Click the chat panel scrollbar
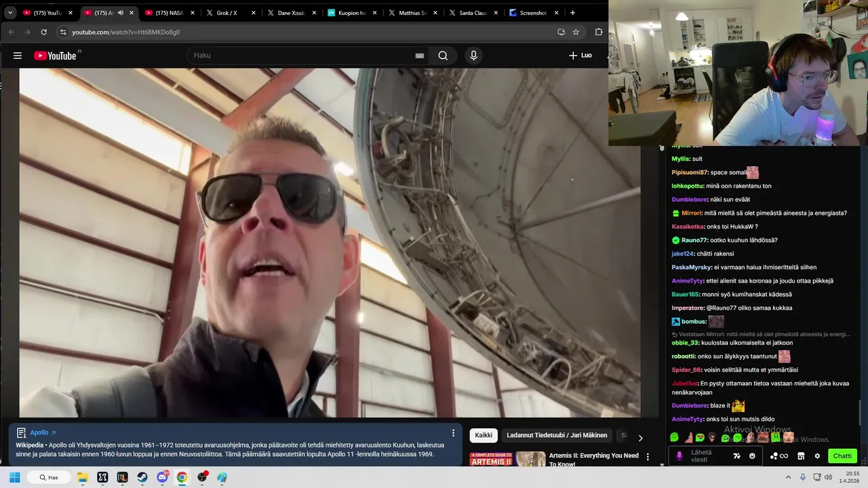 [861, 413]
